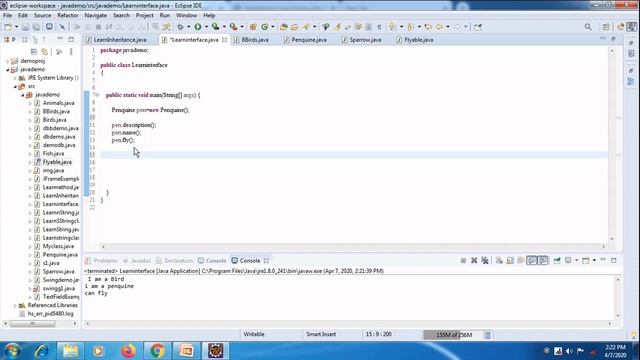This screenshot has width=640, height=360.
Task: Open the Run button dropdown arrow
Action: coord(206,27)
